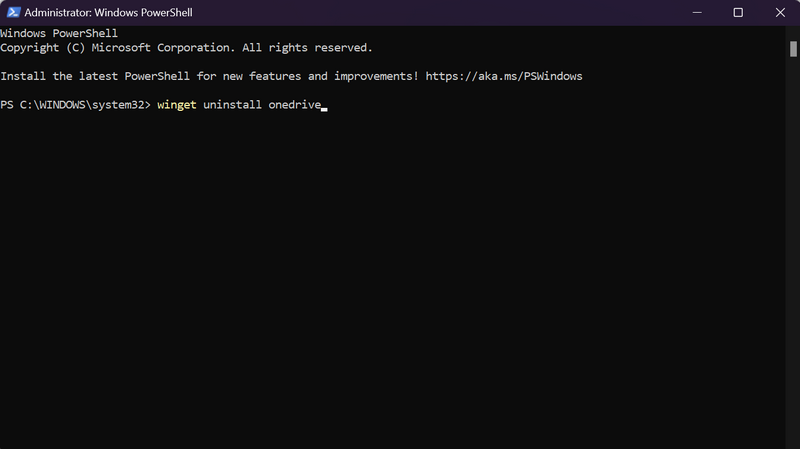The height and width of the screenshot is (449, 800).
Task: Close the Administrator PowerShell window
Action: tap(780, 13)
